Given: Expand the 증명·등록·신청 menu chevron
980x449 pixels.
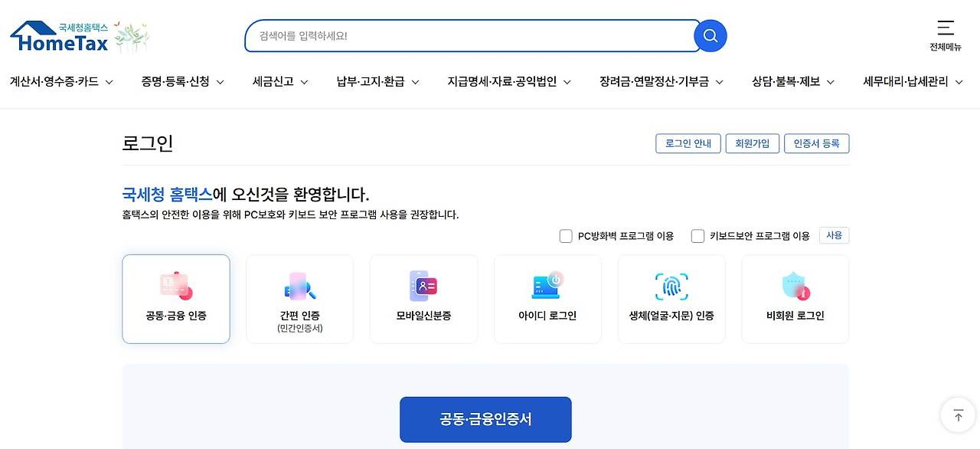Looking at the screenshot, I should 220,82.
